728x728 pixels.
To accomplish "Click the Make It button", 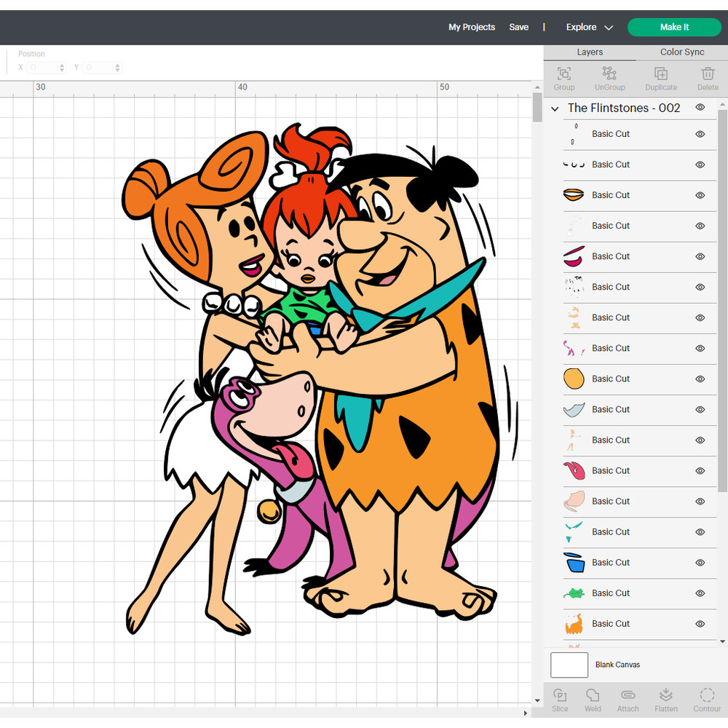I will pos(674,27).
